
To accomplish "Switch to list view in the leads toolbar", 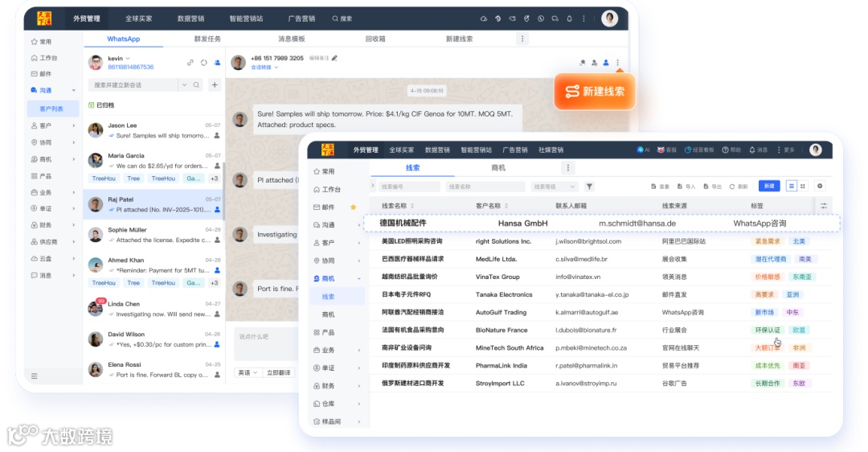I will point(791,186).
